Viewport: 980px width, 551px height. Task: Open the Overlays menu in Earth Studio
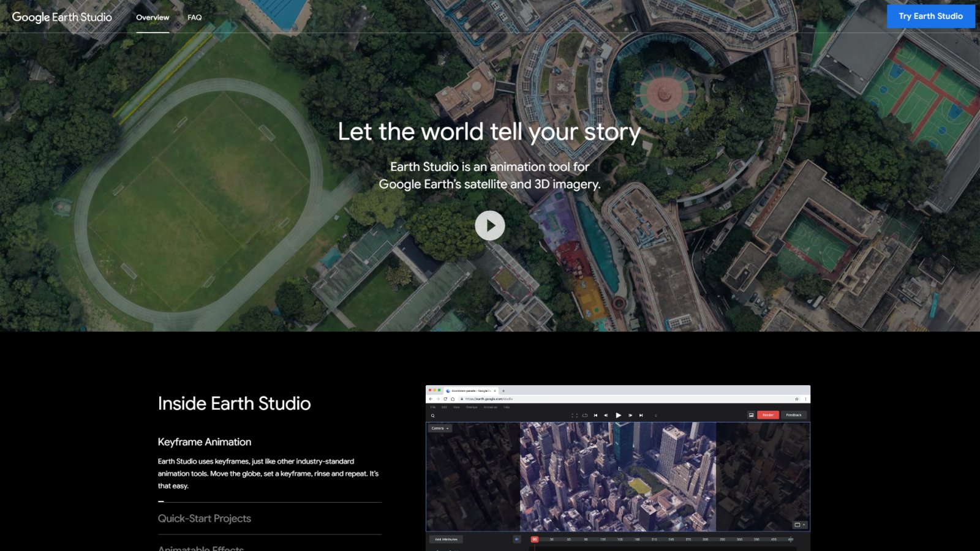pos(472,407)
